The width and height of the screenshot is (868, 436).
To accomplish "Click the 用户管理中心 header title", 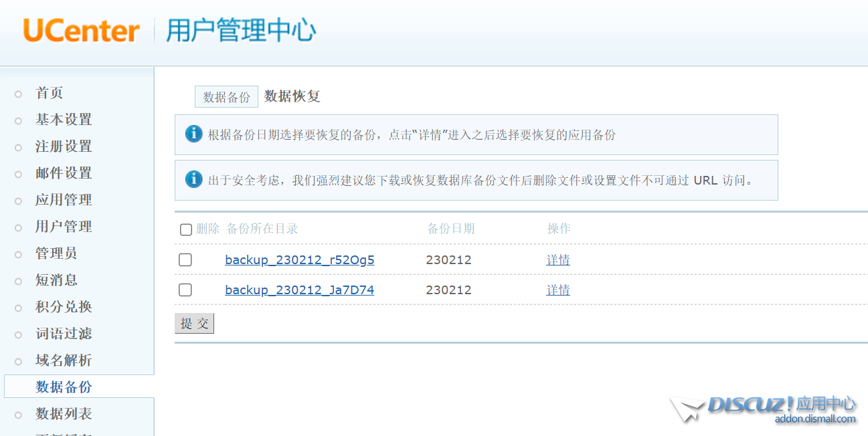I will 241,31.
